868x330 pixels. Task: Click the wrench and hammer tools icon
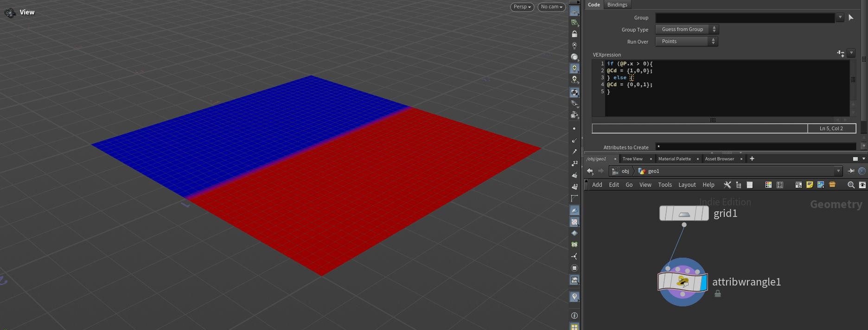point(727,185)
